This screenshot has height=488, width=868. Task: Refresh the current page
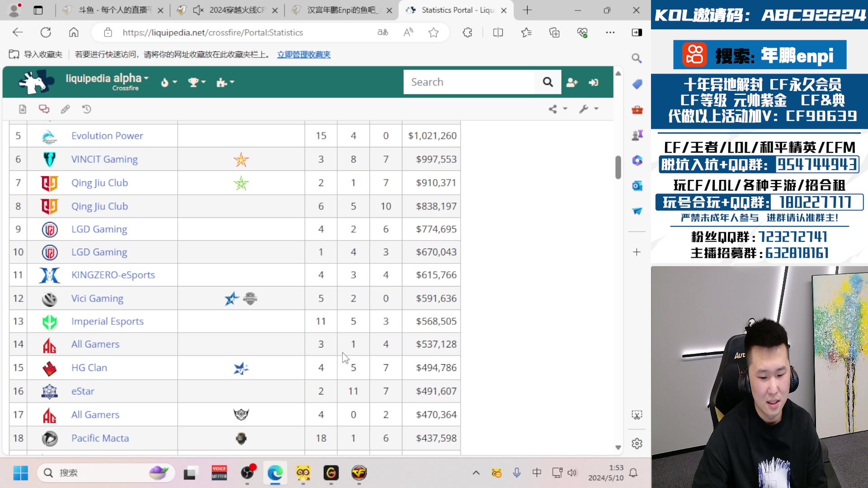click(46, 33)
